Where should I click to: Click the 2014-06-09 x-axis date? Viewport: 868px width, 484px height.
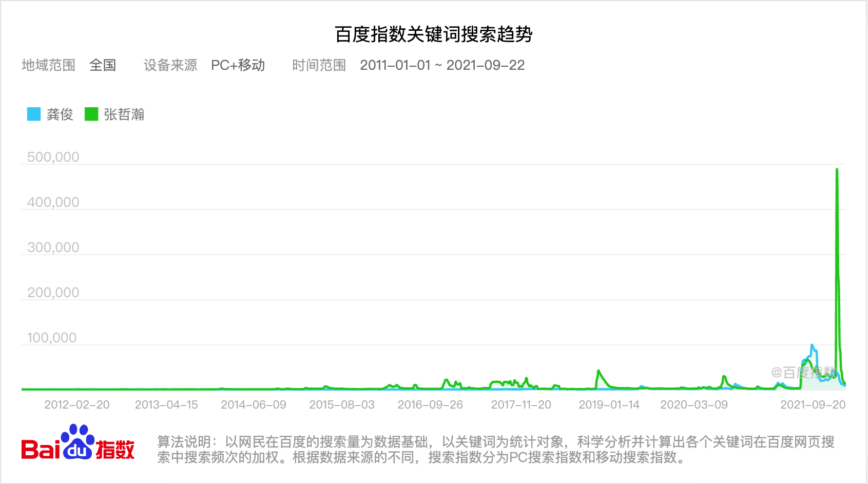254,404
